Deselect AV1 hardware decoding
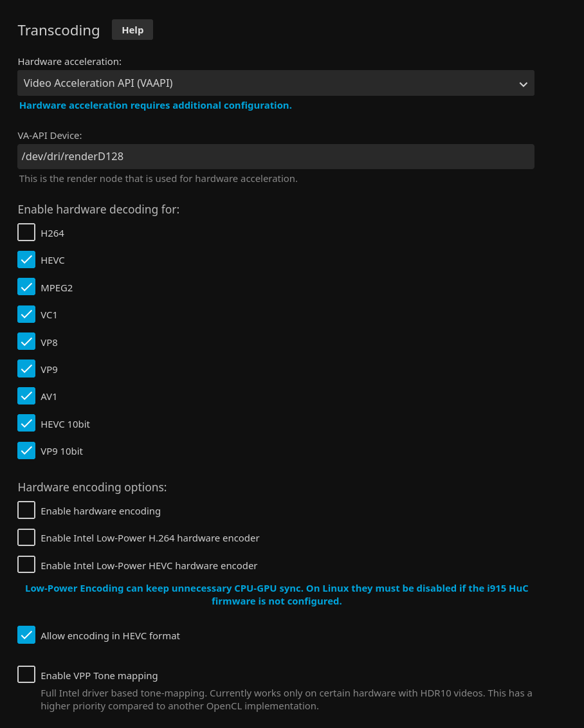584x728 pixels. pyautogui.click(x=26, y=396)
